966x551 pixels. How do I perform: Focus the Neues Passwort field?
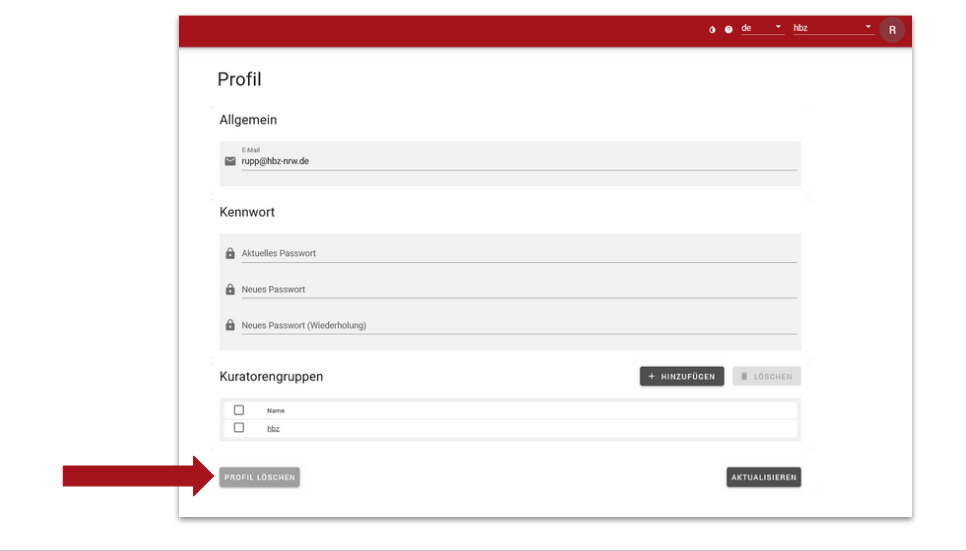pos(518,290)
